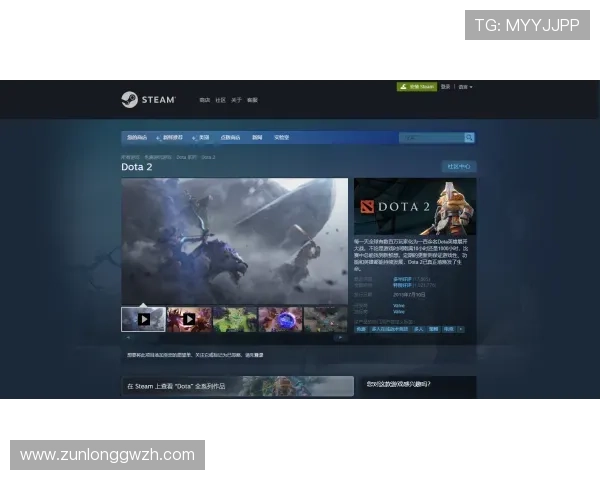Expand the 语言 language dropdown

[465, 87]
